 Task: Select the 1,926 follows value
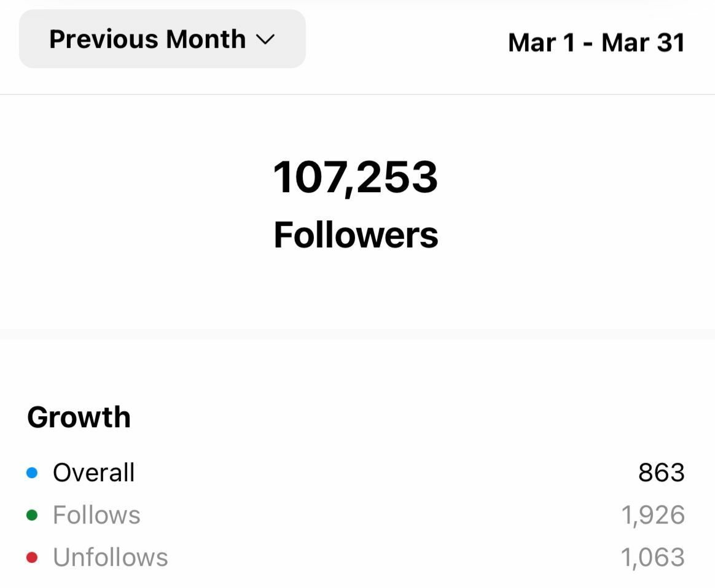tap(652, 515)
